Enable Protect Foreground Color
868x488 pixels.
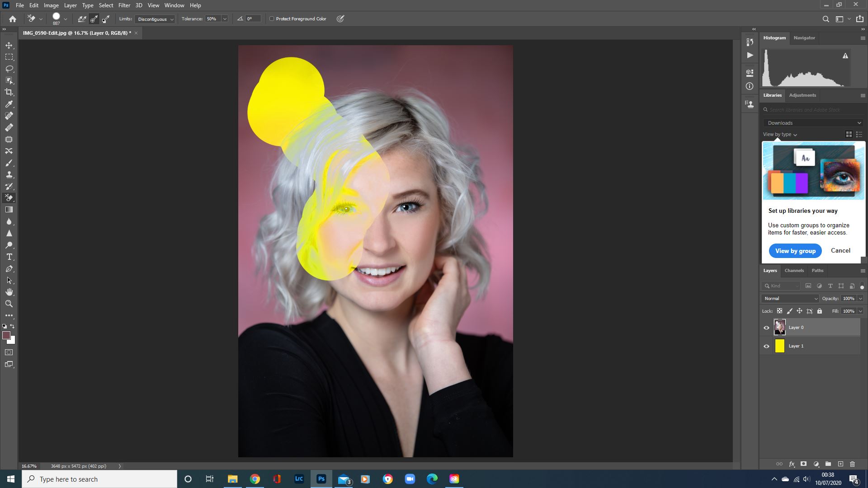point(272,19)
